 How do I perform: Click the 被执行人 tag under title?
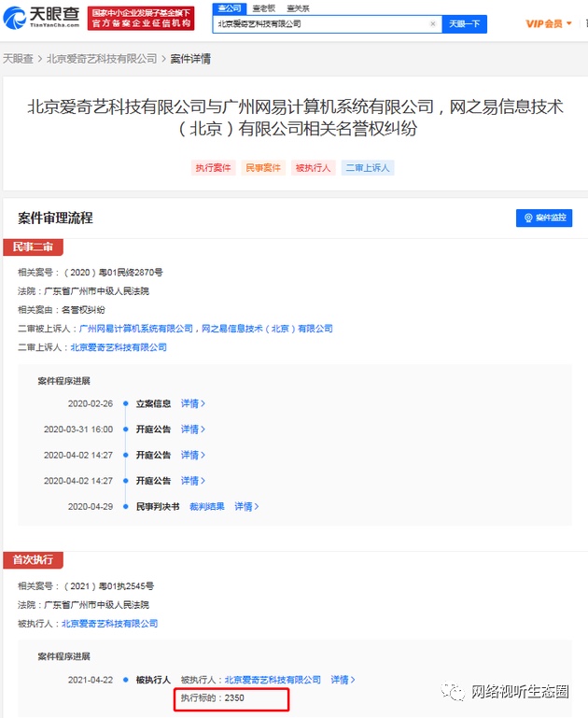coord(313,167)
